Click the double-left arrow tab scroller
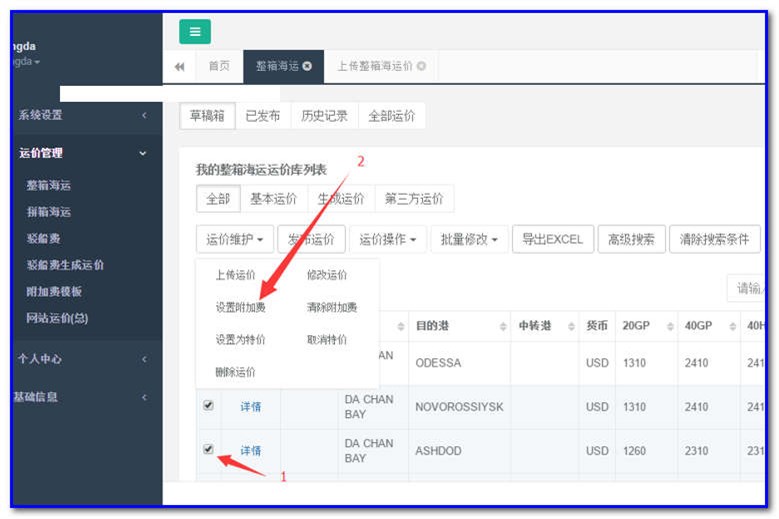779x519 pixels. (179, 67)
